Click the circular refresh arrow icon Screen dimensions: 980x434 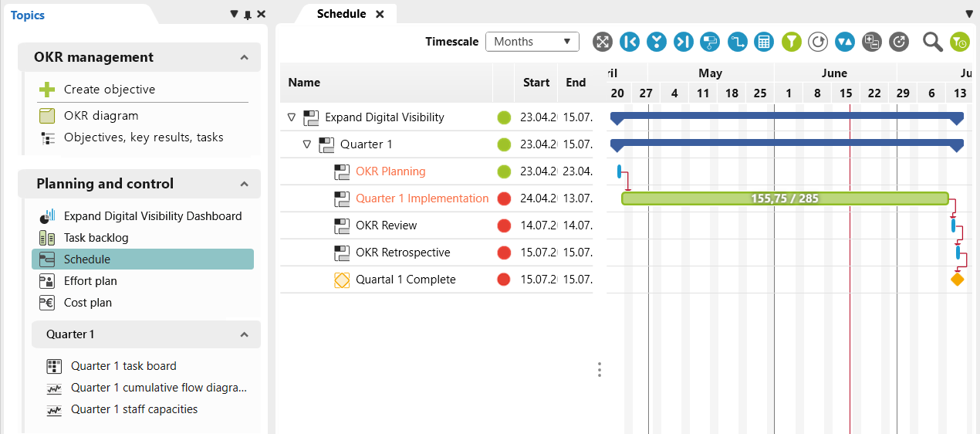(x=818, y=42)
